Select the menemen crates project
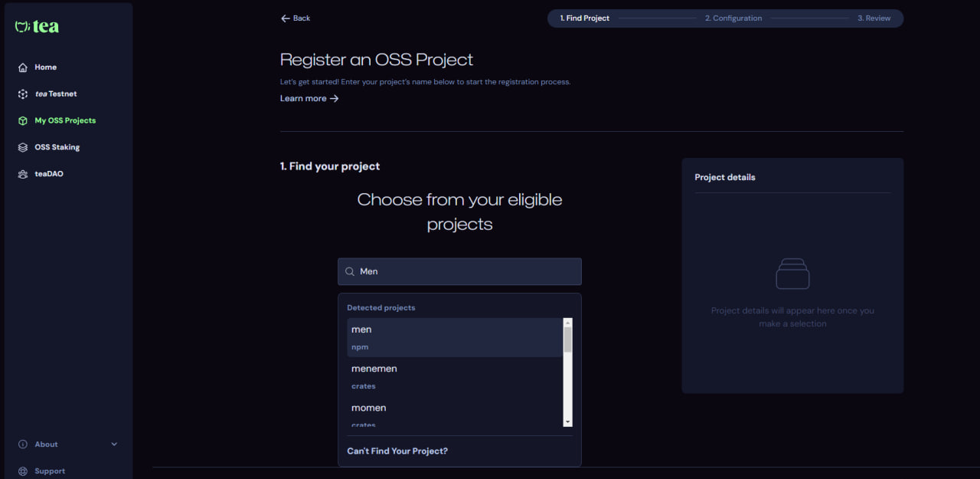The width and height of the screenshot is (980, 479). click(x=455, y=376)
